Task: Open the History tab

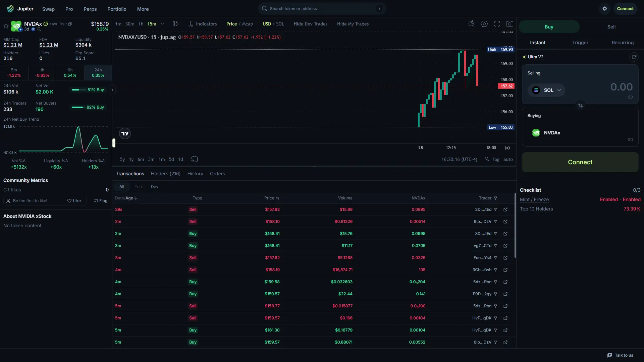Action: click(195, 174)
